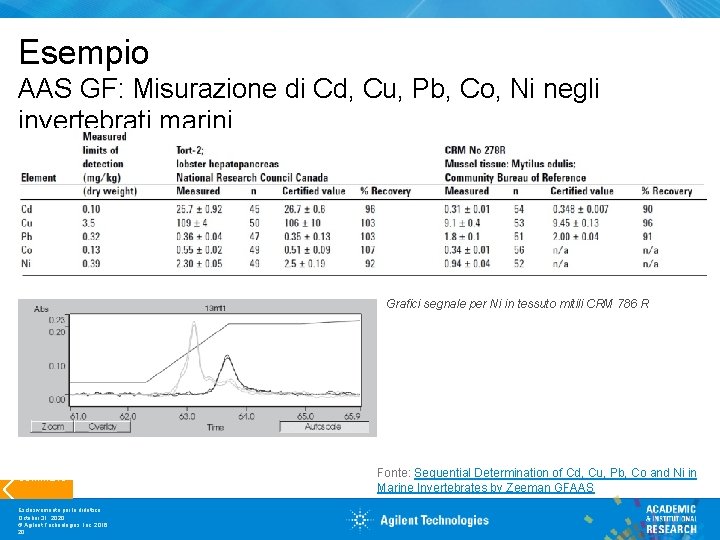Viewport: 720px width, 540px height.
Task: Click the mussel certified value 9.45 ± 0.13
Action: tap(576, 223)
